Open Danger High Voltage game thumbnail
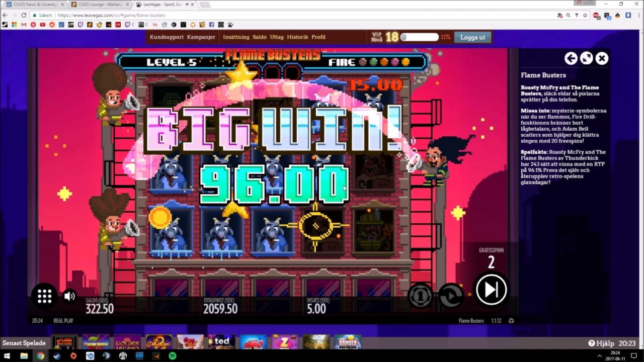Image resolution: width=644 pixels, height=362 pixels. coord(347,342)
